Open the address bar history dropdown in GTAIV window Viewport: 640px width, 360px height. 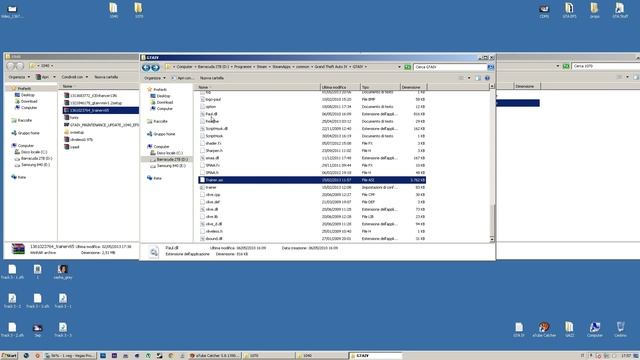399,67
